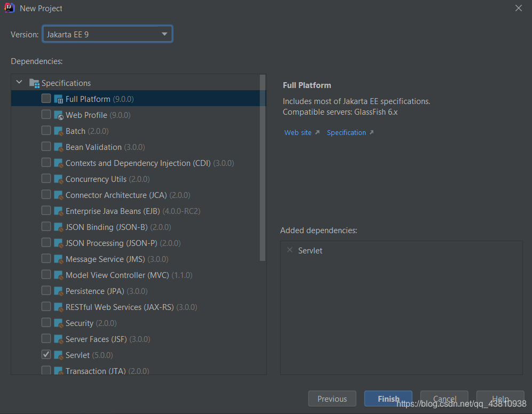This screenshot has height=414, width=532.
Task: Click the Enterprise Java Beans icon
Action: click(58, 211)
